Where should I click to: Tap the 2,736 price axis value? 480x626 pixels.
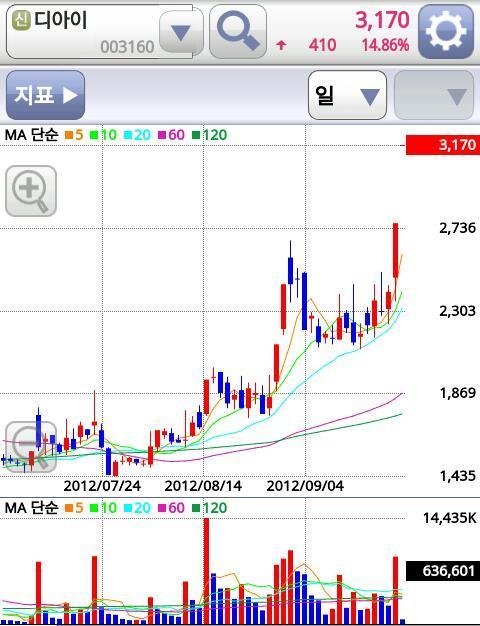pyautogui.click(x=458, y=228)
